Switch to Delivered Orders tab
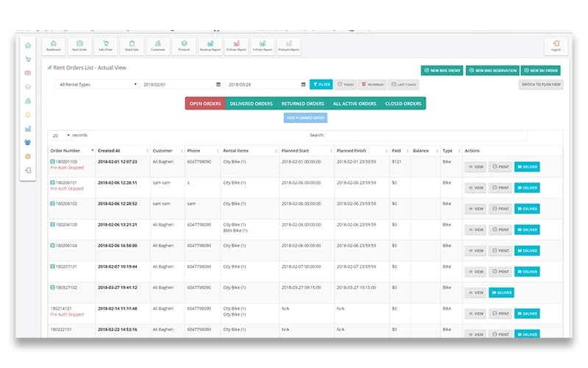This screenshot has width=588, height=368. click(251, 104)
